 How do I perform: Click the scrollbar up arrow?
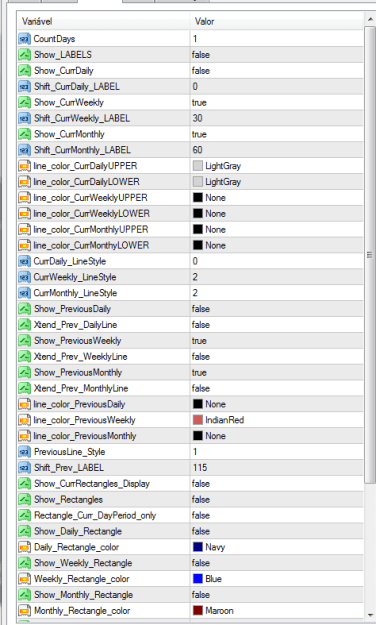coord(370,19)
